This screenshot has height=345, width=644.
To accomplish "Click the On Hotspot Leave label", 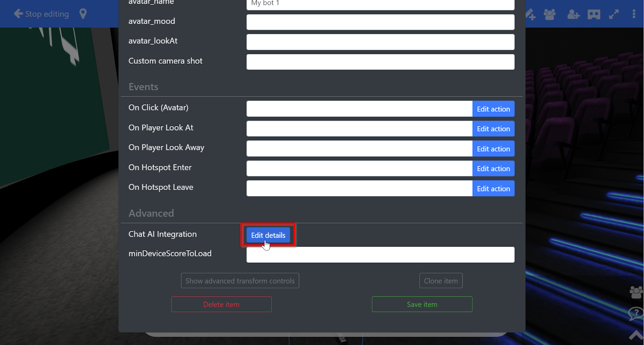I will tap(161, 187).
